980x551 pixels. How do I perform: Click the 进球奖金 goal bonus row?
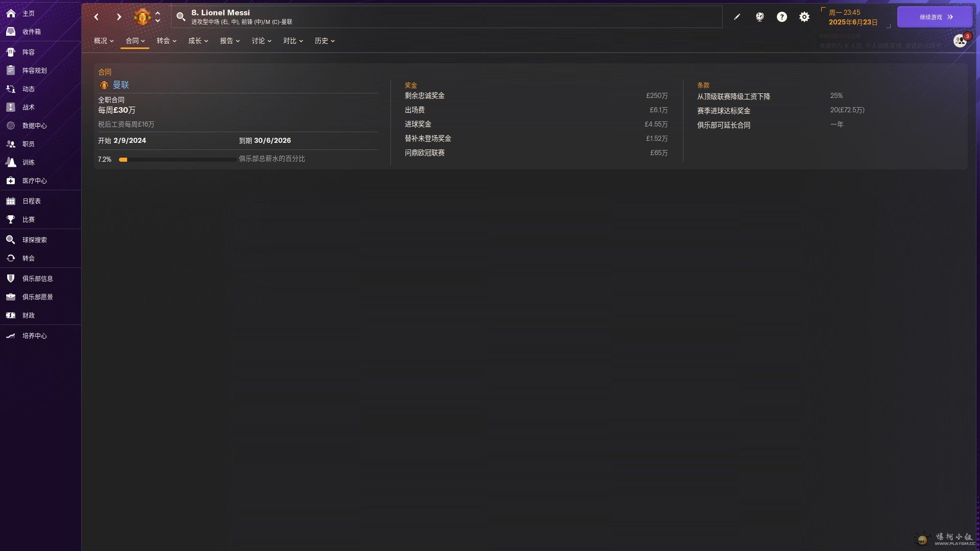[536, 124]
